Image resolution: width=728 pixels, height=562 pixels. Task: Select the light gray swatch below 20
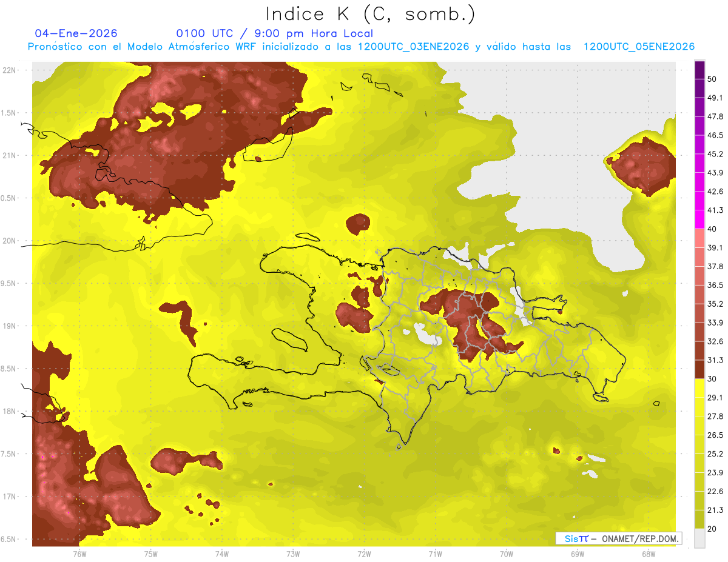(x=699, y=538)
